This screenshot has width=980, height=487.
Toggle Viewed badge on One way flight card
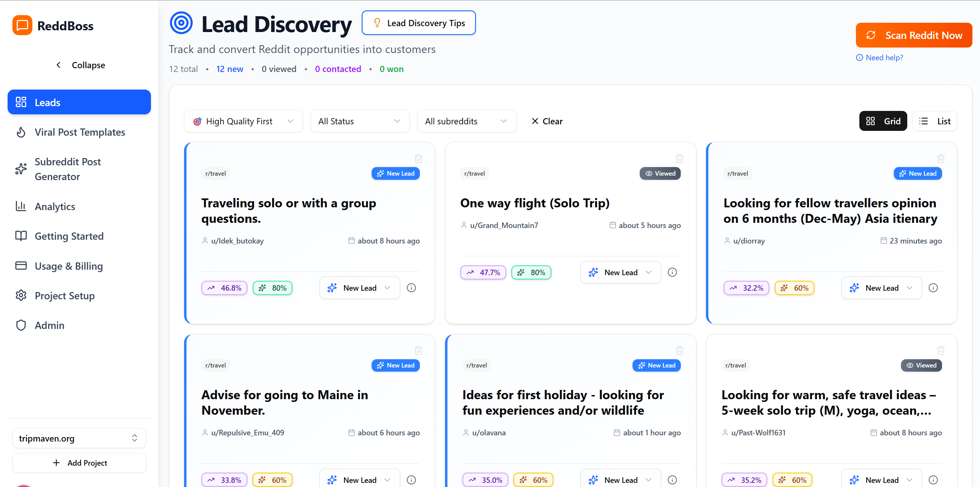click(x=660, y=173)
